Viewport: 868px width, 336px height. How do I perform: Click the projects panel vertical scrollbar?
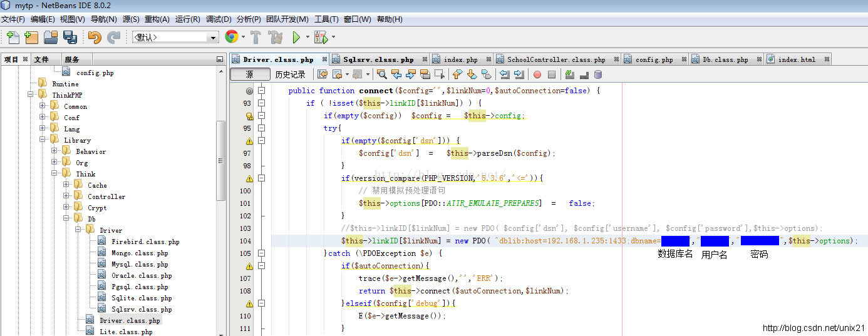pyautogui.click(x=220, y=161)
